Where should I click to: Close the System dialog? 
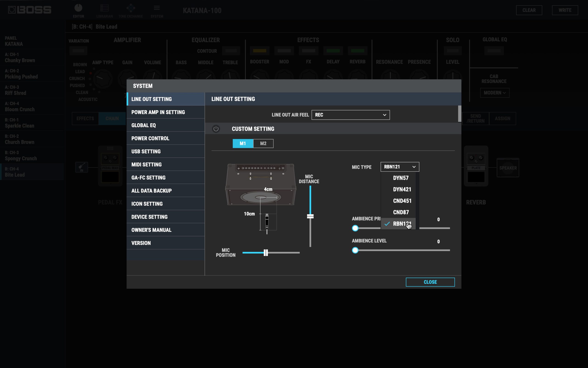click(x=430, y=282)
